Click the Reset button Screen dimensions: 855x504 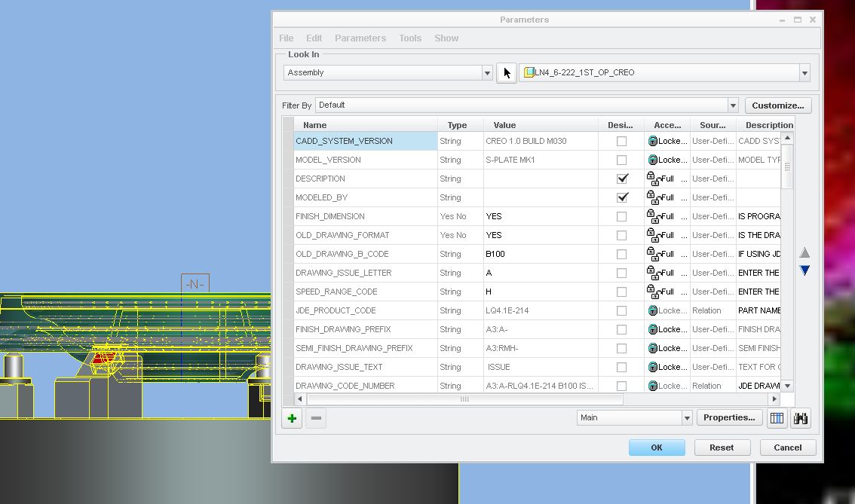722,447
